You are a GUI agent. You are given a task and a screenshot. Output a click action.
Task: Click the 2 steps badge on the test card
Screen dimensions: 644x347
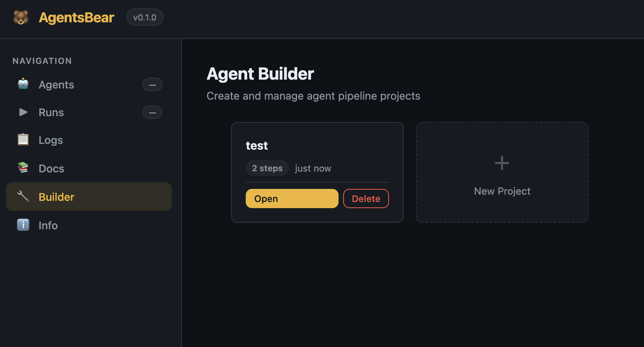tap(267, 168)
